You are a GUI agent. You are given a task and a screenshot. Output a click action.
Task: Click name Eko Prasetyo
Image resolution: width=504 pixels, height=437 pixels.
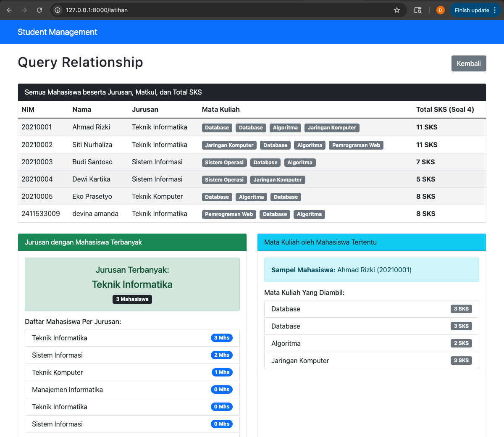92,196
